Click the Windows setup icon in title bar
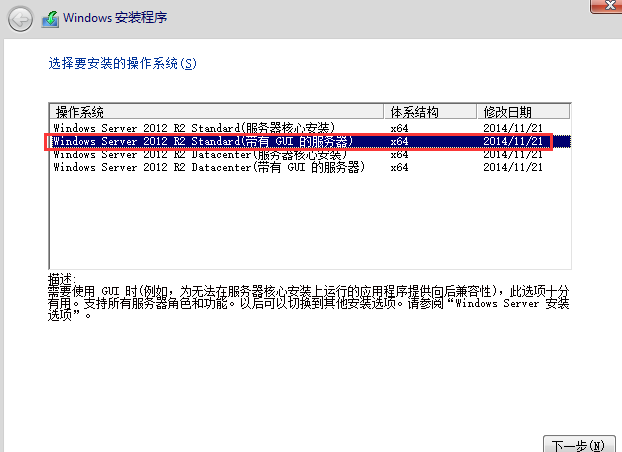This screenshot has width=622, height=452. [x=50, y=19]
